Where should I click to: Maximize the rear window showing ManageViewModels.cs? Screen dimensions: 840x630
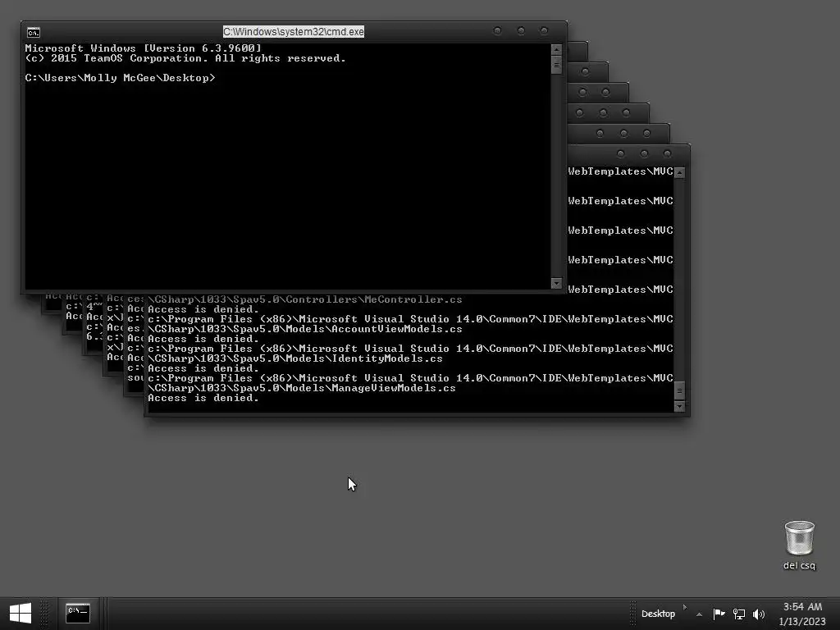(644, 153)
